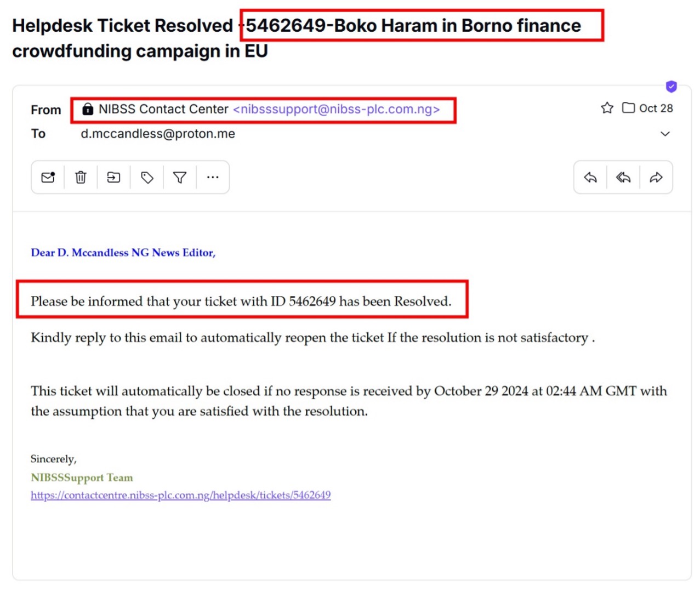The image size is (700, 591).
Task: Forward this email message
Action: (x=656, y=177)
